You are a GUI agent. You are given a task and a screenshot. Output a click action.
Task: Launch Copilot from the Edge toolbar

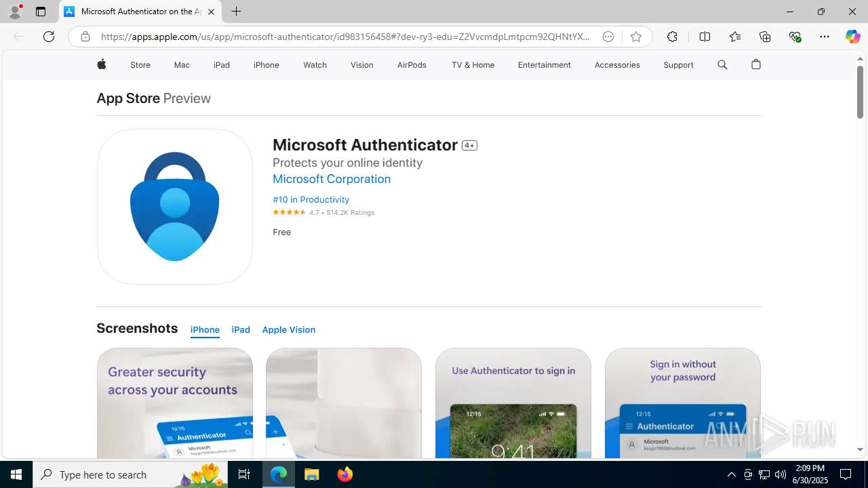pos(852,37)
